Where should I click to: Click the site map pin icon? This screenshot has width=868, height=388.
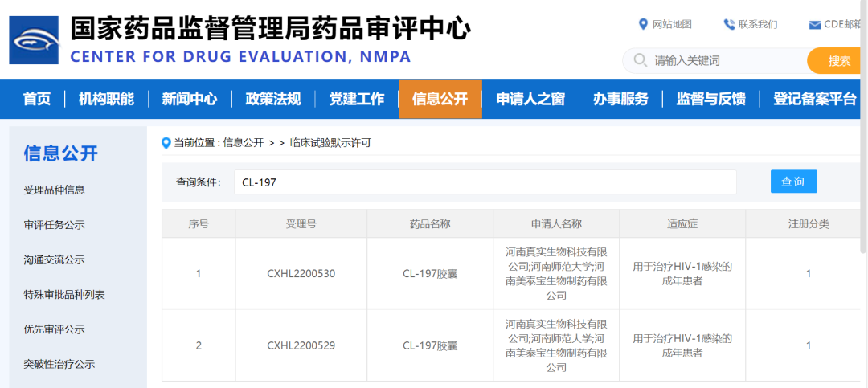click(643, 24)
